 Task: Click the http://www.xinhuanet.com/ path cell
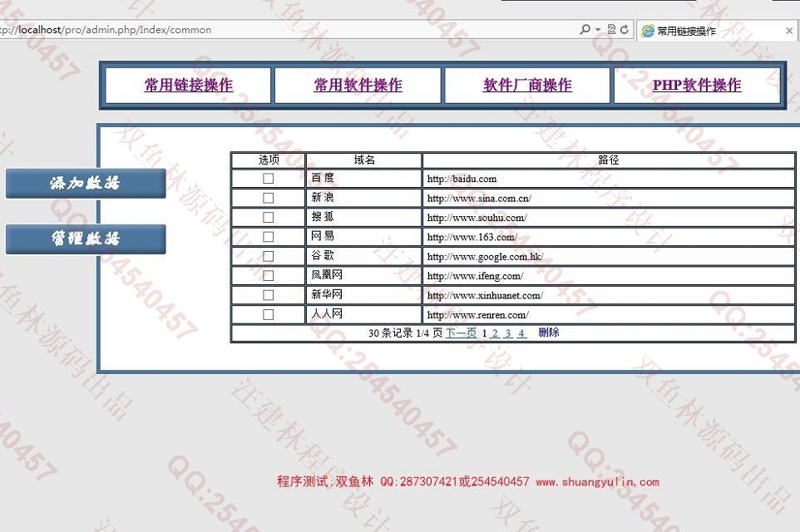click(609, 295)
